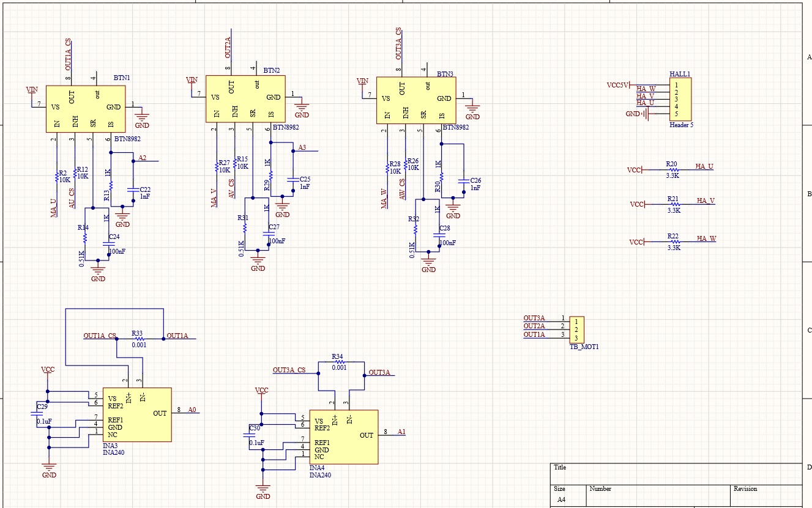Screen dimensions: 812x508
Task: Click the A0 output net label
Action: (192, 410)
